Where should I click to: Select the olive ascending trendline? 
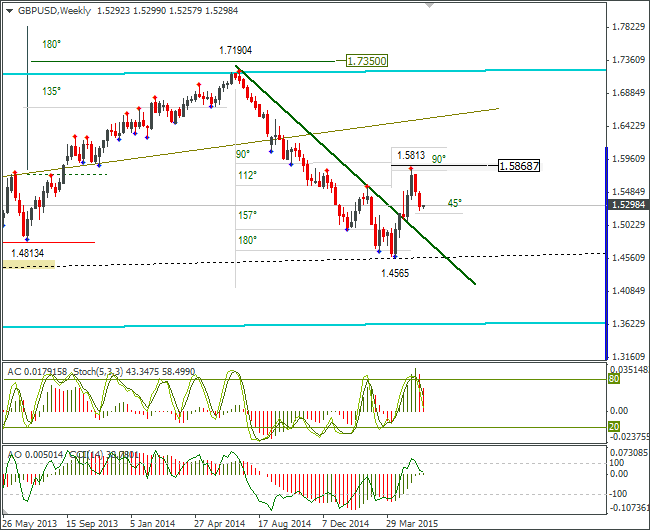point(250,143)
